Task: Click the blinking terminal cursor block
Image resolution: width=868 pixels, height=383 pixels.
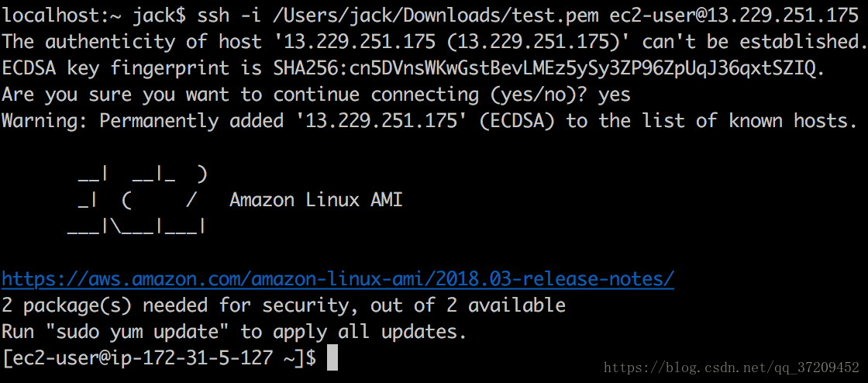Action: [x=332, y=357]
